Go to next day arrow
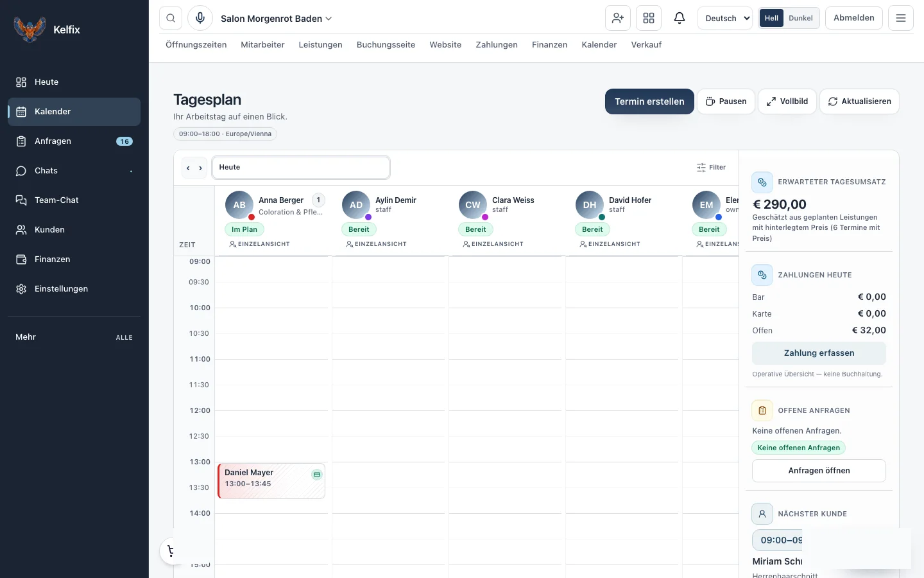Viewport: 924px width, 578px height. coord(200,168)
